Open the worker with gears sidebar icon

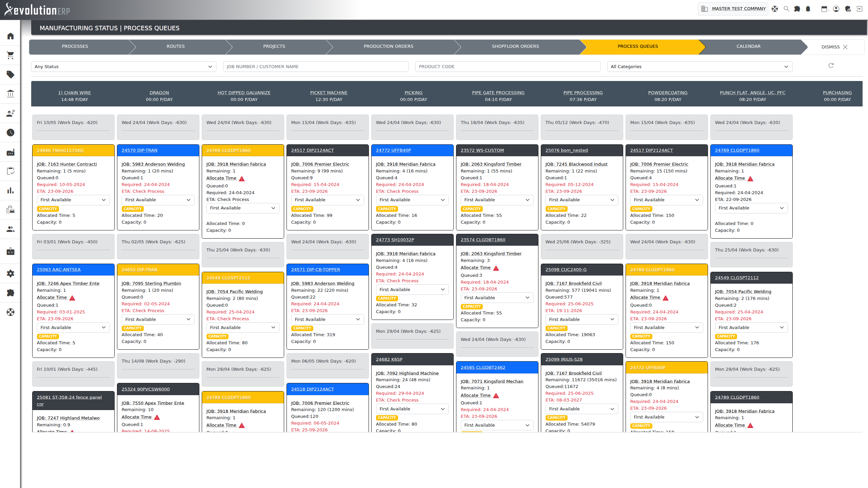pos(11,113)
